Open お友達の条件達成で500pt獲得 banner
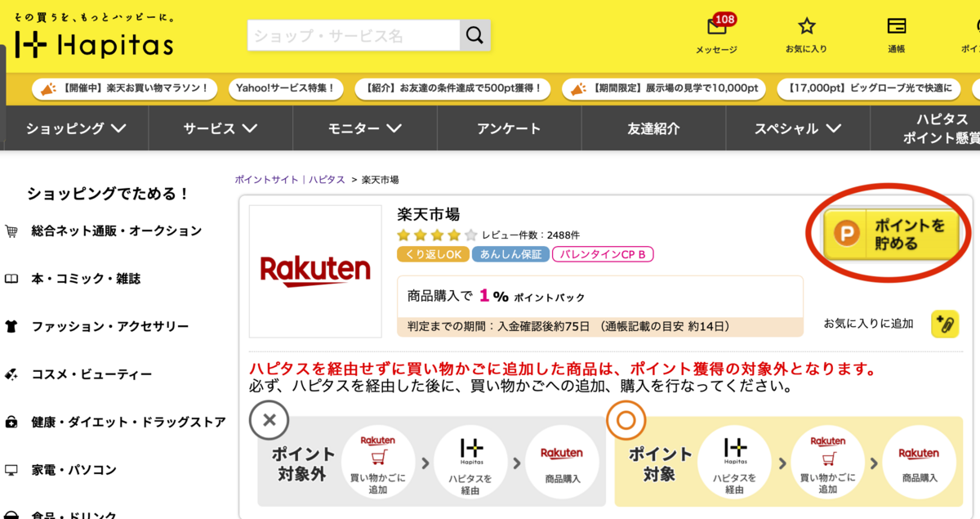 pyautogui.click(x=453, y=87)
